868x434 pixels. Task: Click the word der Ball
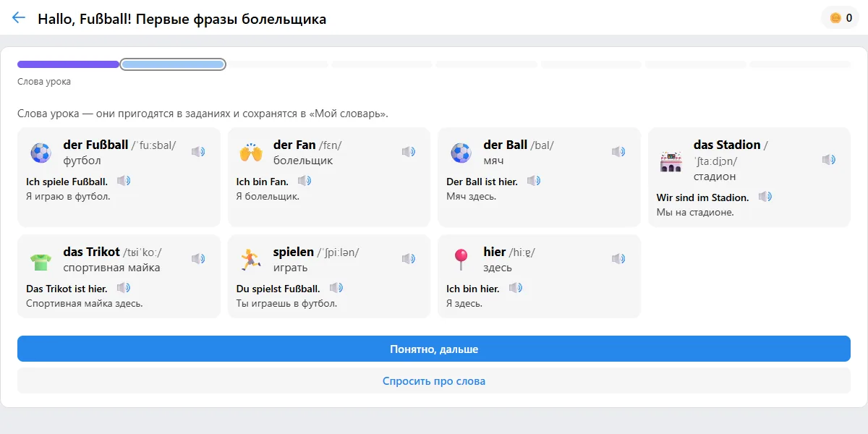[x=506, y=145]
